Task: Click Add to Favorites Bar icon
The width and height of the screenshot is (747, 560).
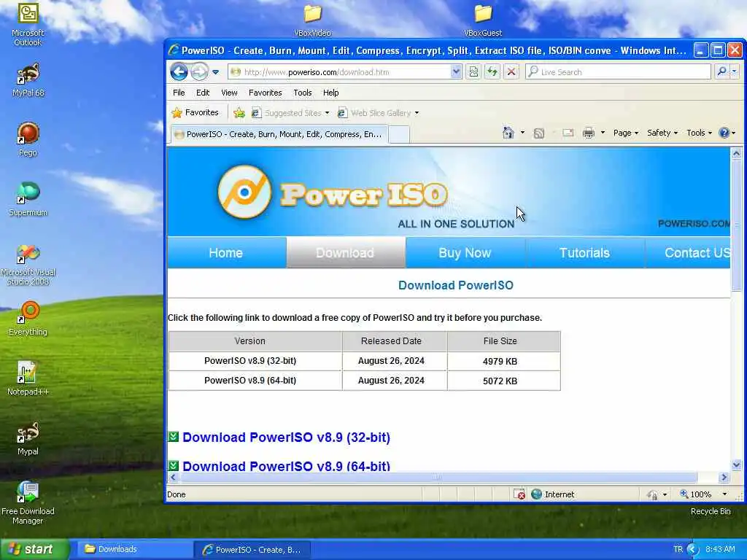Action: [239, 113]
